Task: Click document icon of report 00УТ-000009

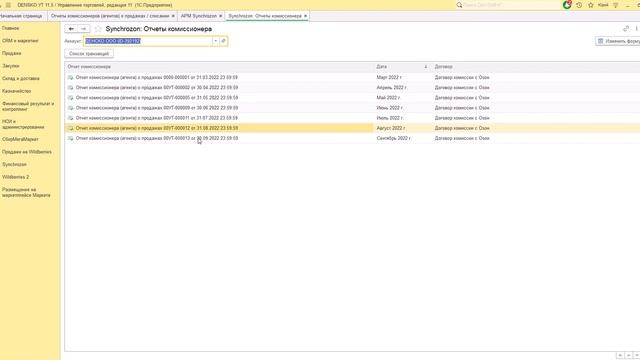Action: (x=71, y=108)
